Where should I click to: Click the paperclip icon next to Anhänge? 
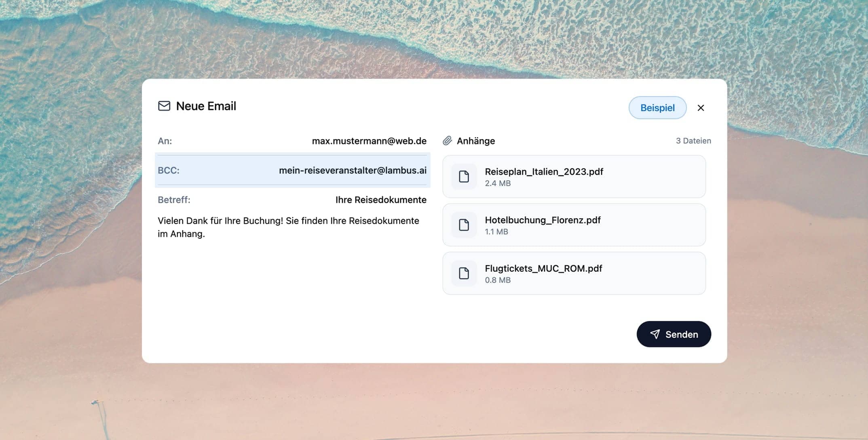point(447,141)
